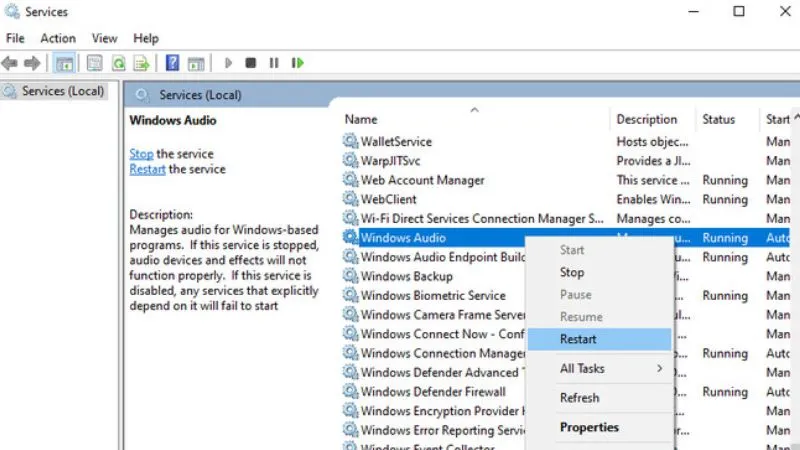This screenshot has height=450, width=800.
Task: Select Properties in the context menu
Action: (x=589, y=427)
